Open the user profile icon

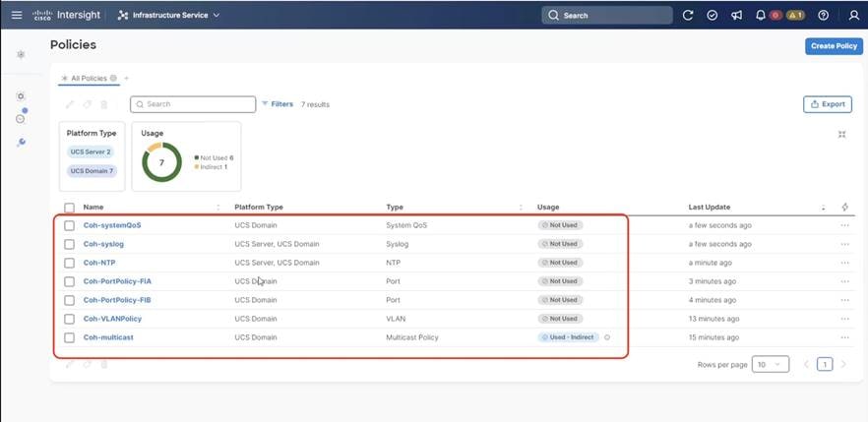(x=853, y=15)
